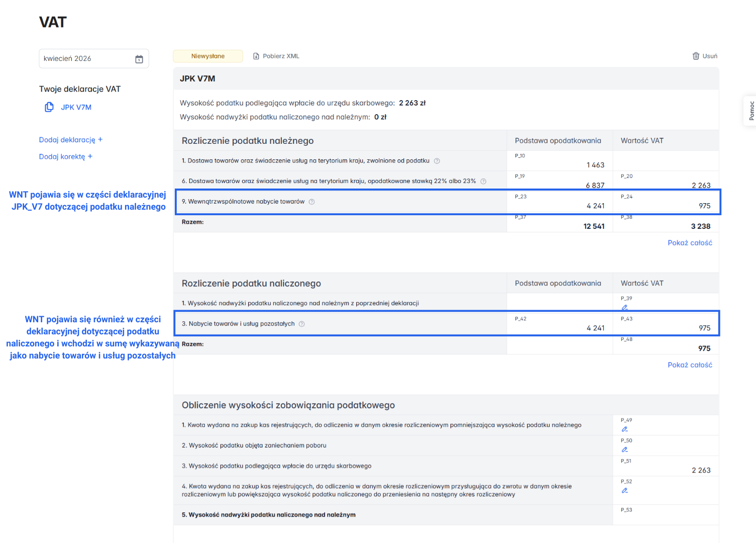Click the Pobierz XML download icon
The height and width of the screenshot is (543, 756).
[x=256, y=56]
